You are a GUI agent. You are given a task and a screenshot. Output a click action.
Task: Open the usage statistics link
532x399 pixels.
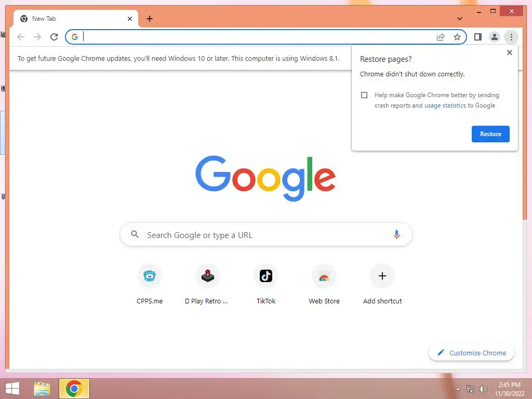coord(445,105)
